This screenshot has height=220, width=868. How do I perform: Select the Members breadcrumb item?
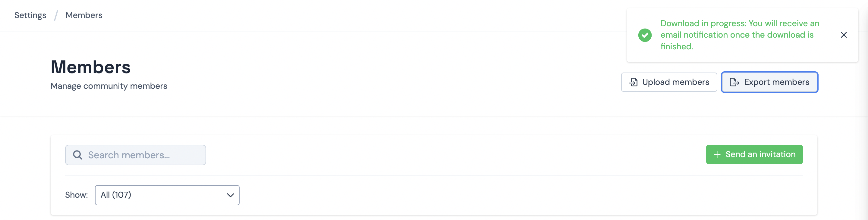pyautogui.click(x=84, y=15)
